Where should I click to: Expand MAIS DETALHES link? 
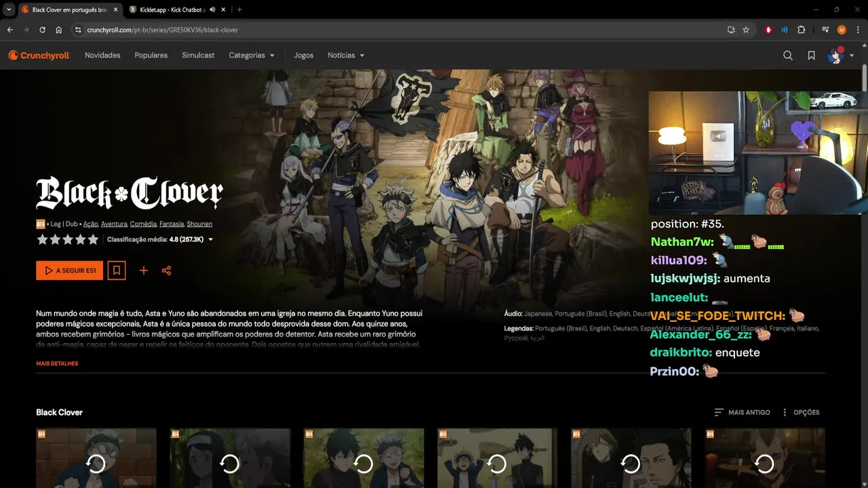pyautogui.click(x=57, y=364)
